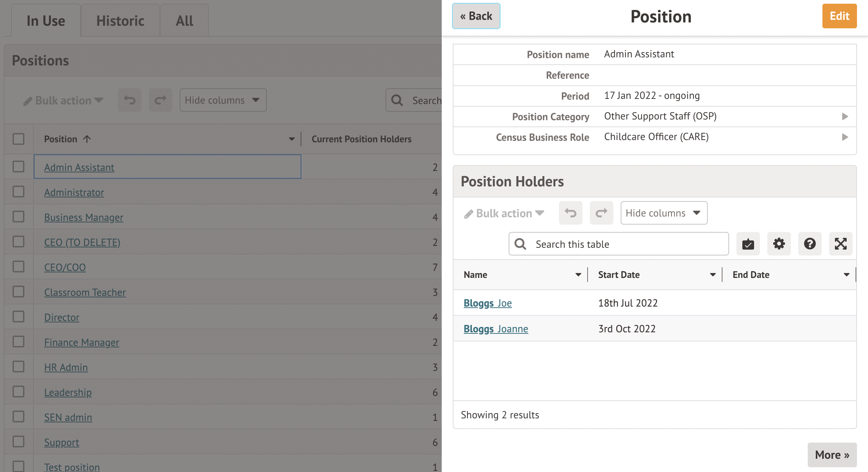Switch to the Historic tab
Viewport: 868px width, 472px height.
(x=120, y=21)
